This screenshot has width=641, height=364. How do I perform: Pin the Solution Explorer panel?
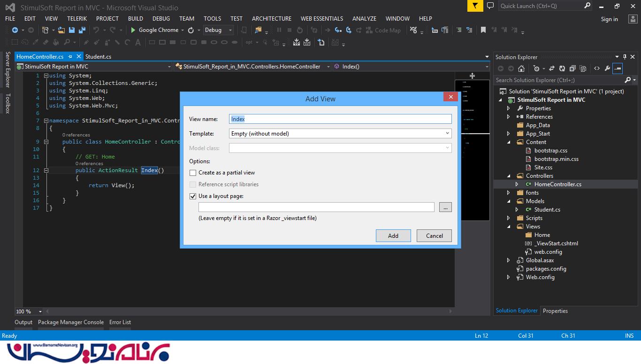point(625,57)
